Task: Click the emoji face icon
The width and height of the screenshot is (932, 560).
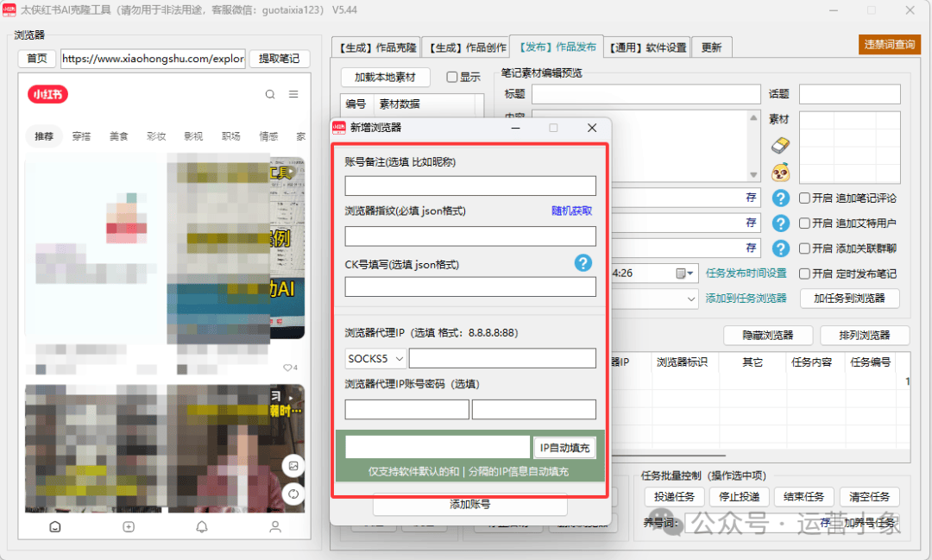Action: [780, 173]
